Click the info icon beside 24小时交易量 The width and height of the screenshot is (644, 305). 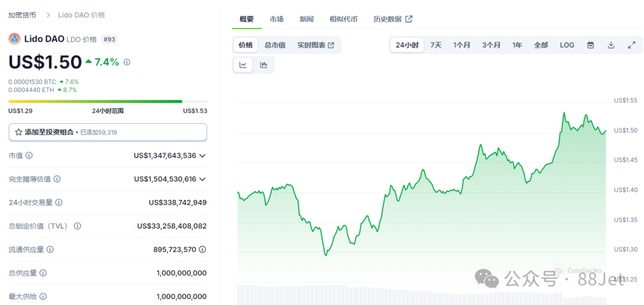pyautogui.click(x=58, y=203)
